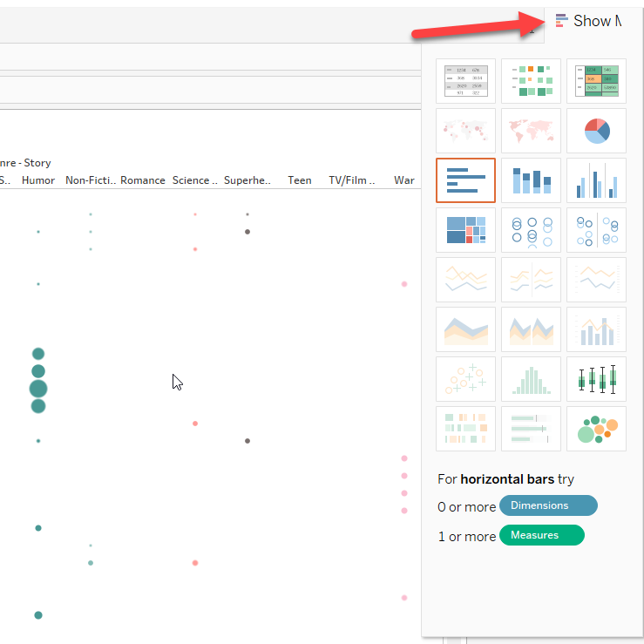This screenshot has height=644, width=644.
Task: Select the text table chart type
Action: (x=465, y=81)
